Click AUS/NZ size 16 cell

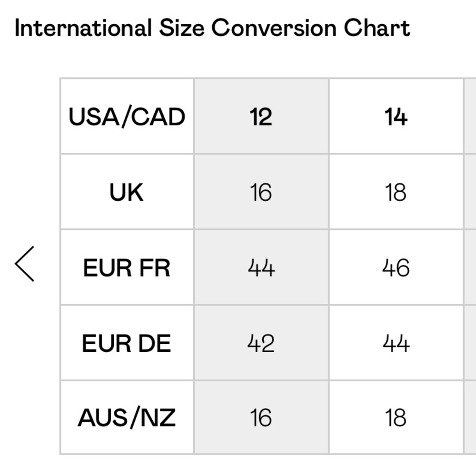[261, 417]
